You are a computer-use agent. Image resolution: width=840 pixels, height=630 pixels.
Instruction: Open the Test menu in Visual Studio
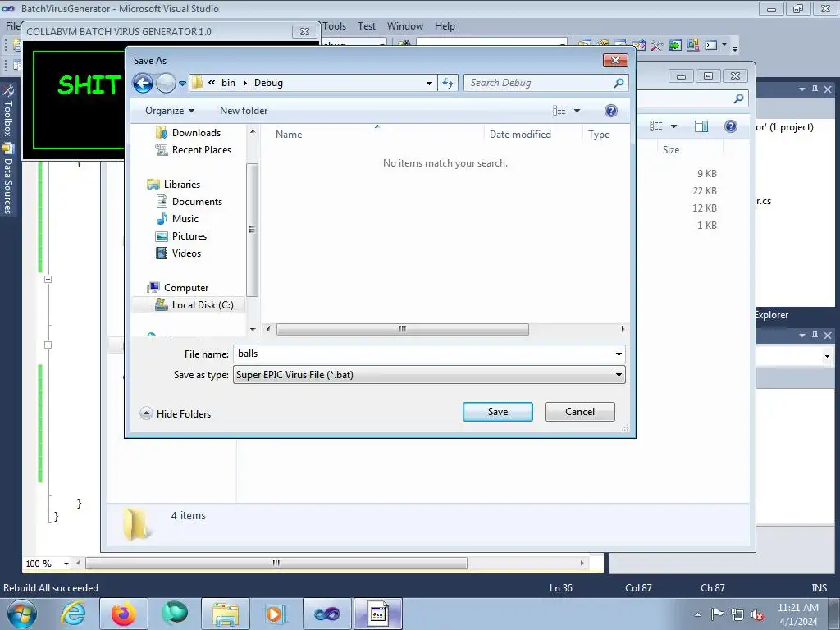[x=367, y=26]
